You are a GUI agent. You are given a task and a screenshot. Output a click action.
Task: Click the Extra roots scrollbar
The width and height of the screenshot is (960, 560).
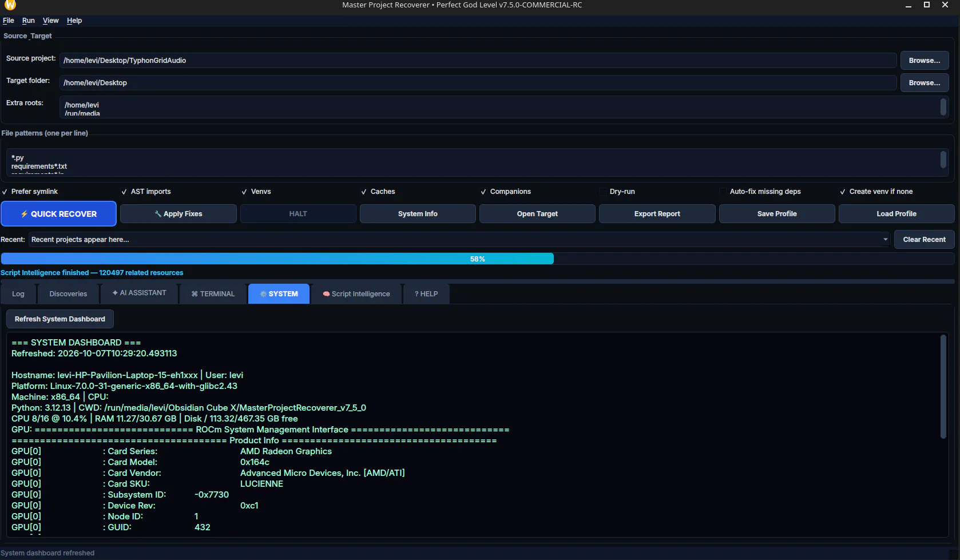[943, 107]
